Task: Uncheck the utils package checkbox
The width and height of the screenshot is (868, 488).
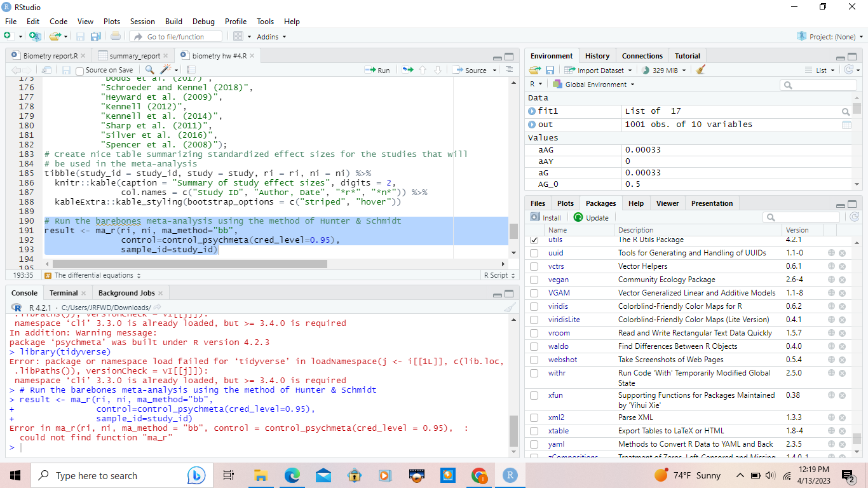Action: (x=534, y=240)
